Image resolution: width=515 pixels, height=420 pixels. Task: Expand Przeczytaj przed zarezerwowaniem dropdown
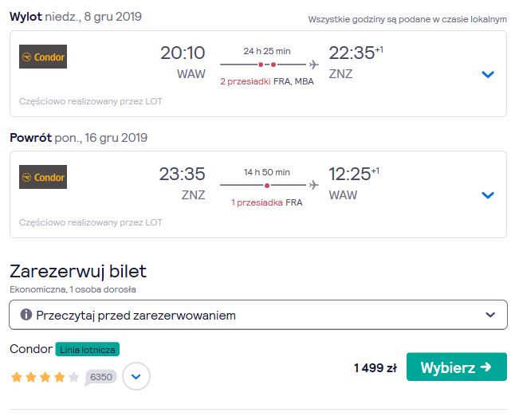click(258, 315)
